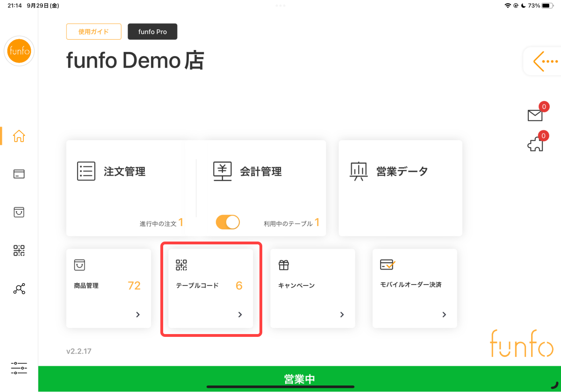The height and width of the screenshot is (392, 561).
Task: Click the chevron on キャンペーン card
Action: [342, 314]
